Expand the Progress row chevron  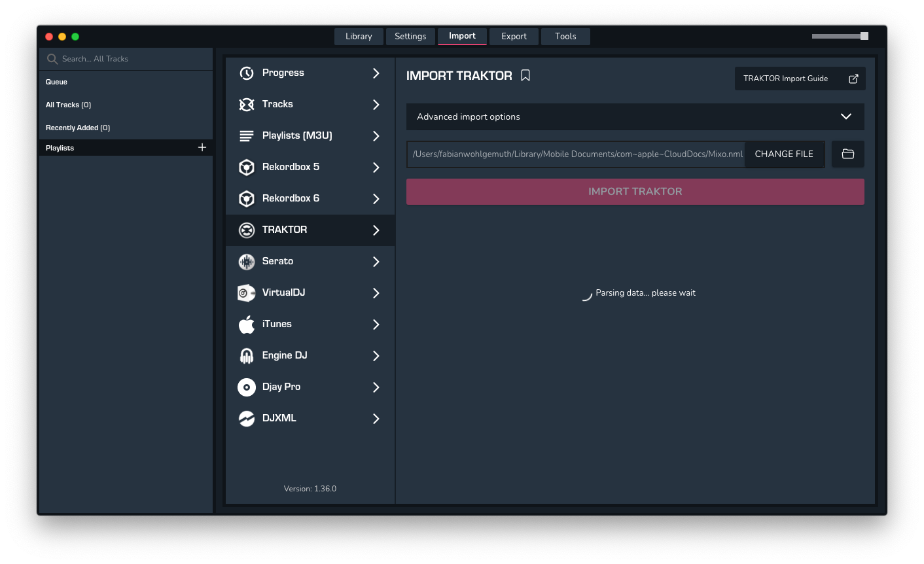376,73
